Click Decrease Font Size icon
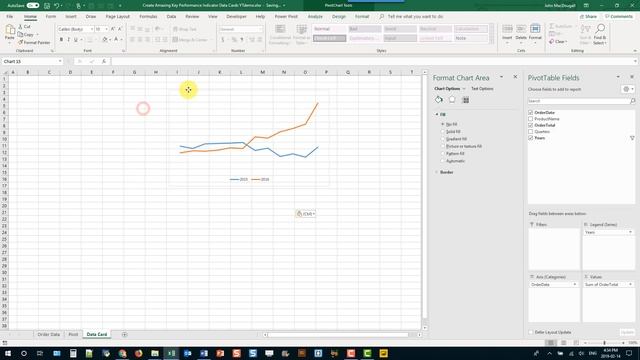The width and height of the screenshot is (640, 360). click(x=120, y=29)
